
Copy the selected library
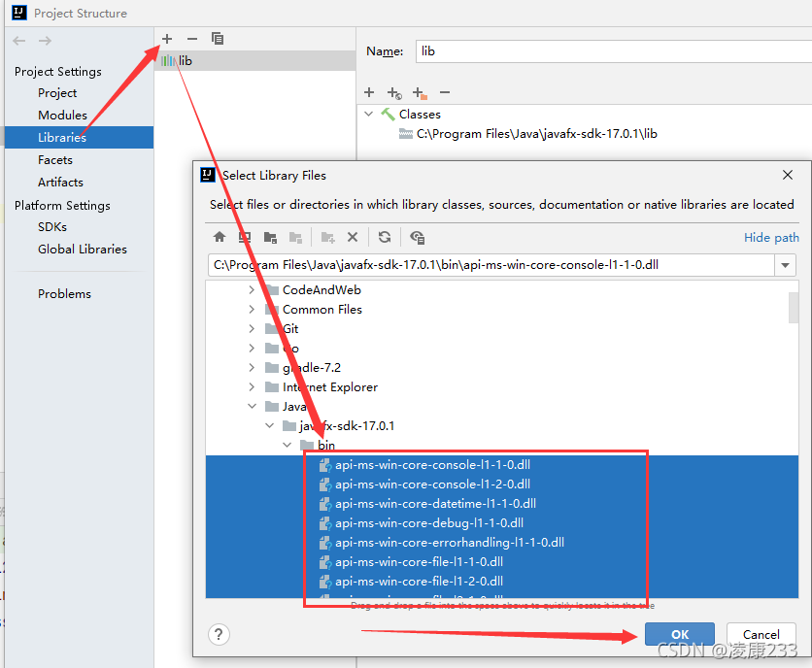218,39
